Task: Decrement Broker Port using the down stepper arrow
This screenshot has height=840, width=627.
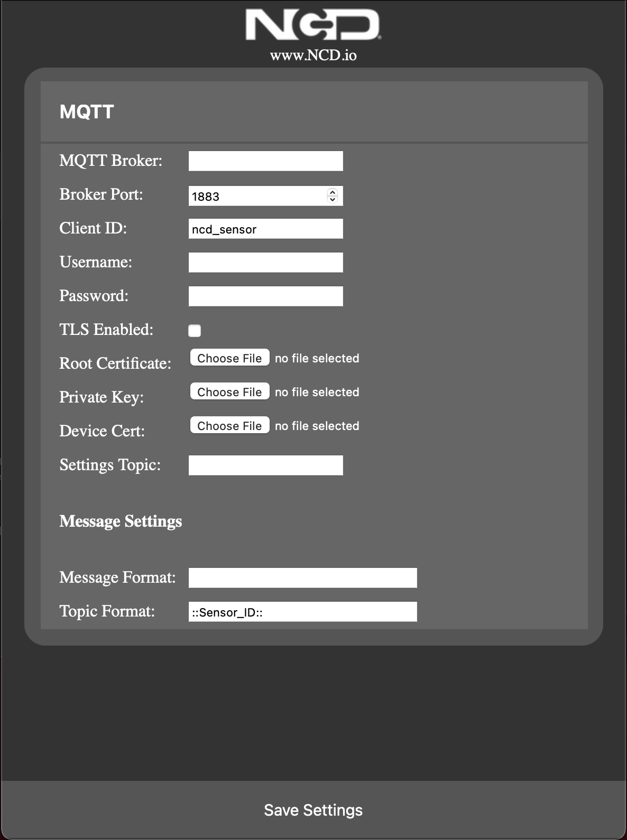Action: pos(333,199)
